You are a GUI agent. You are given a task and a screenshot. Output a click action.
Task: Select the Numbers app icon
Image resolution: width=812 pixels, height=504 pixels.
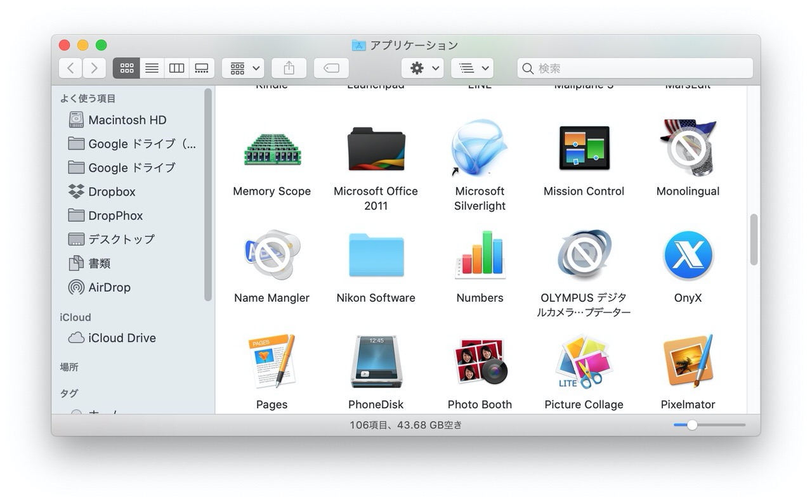[x=480, y=255]
